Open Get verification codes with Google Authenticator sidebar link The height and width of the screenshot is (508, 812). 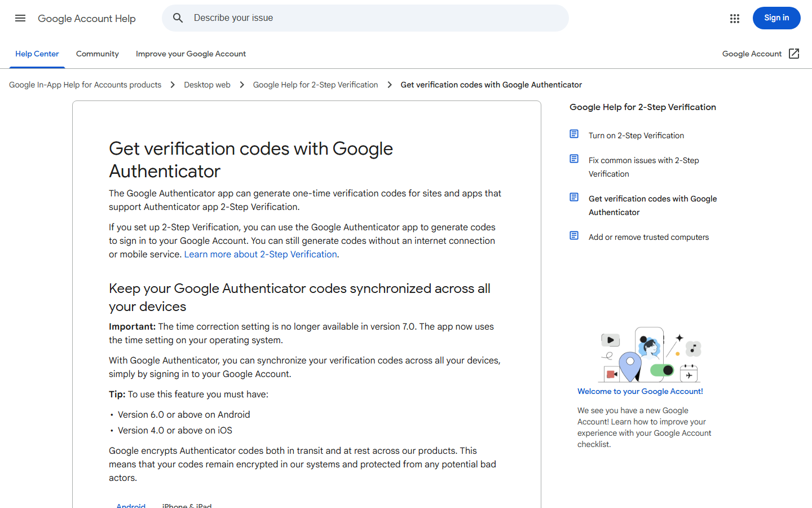click(x=653, y=205)
